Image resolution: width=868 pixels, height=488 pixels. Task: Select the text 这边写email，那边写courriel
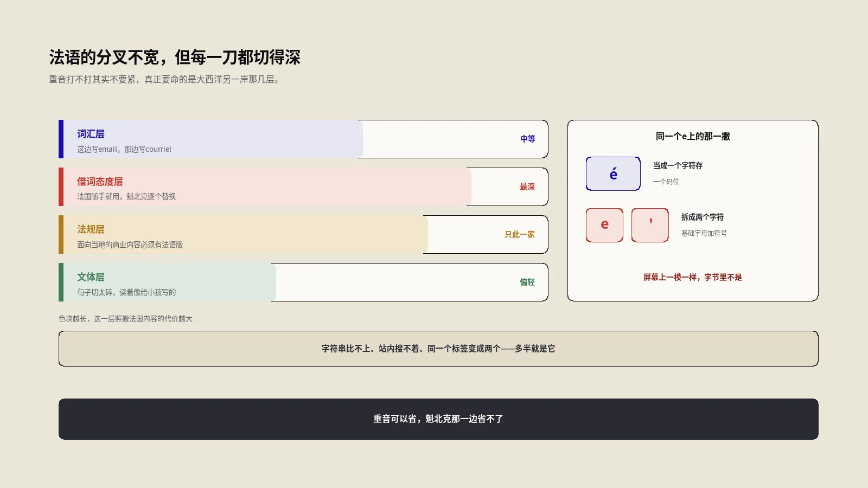coord(124,149)
